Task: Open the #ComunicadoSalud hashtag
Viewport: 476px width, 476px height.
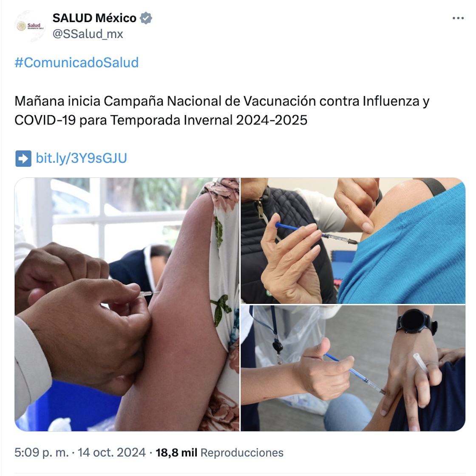Action: coord(76,62)
